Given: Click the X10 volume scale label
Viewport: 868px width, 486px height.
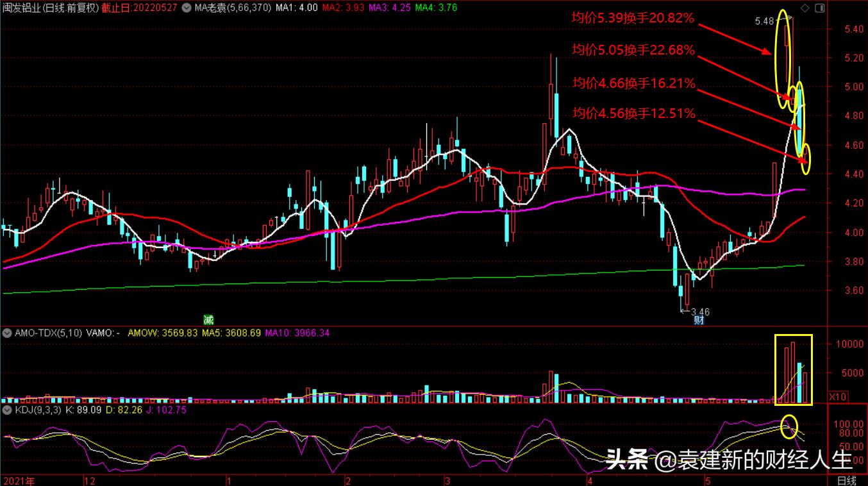Looking at the screenshot, I should [838, 397].
